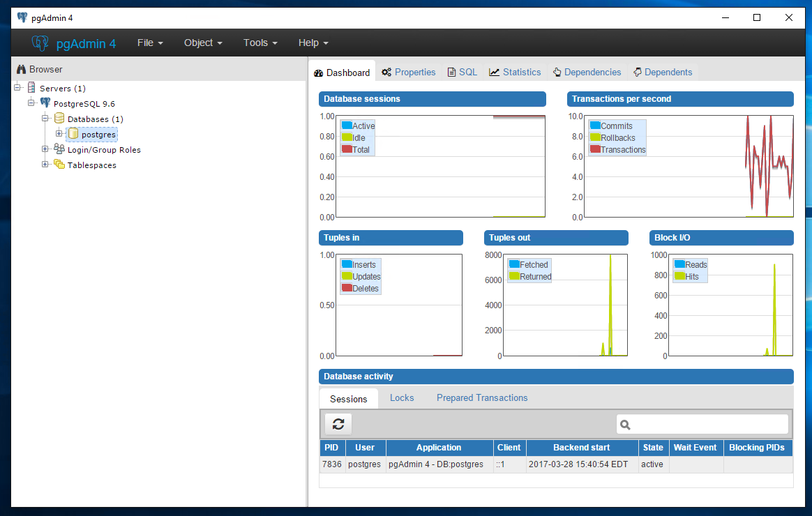Image resolution: width=812 pixels, height=516 pixels.
Task: Sort by the Client column header
Action: point(509,448)
